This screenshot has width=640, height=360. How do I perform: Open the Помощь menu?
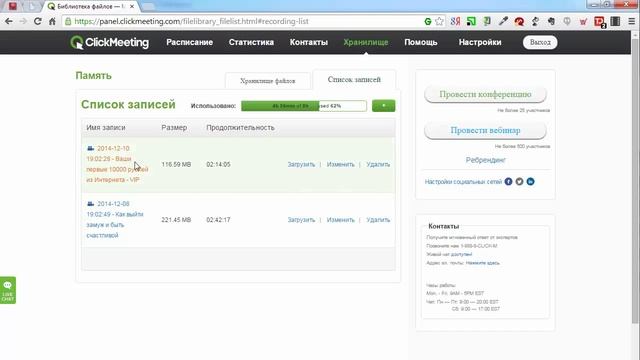pos(421,42)
